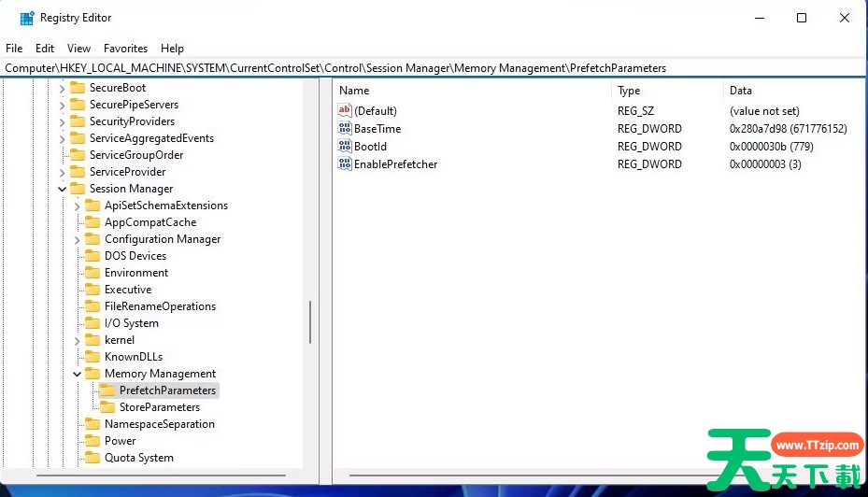
Task: Click the Memory Management folder icon
Action: [x=92, y=374]
